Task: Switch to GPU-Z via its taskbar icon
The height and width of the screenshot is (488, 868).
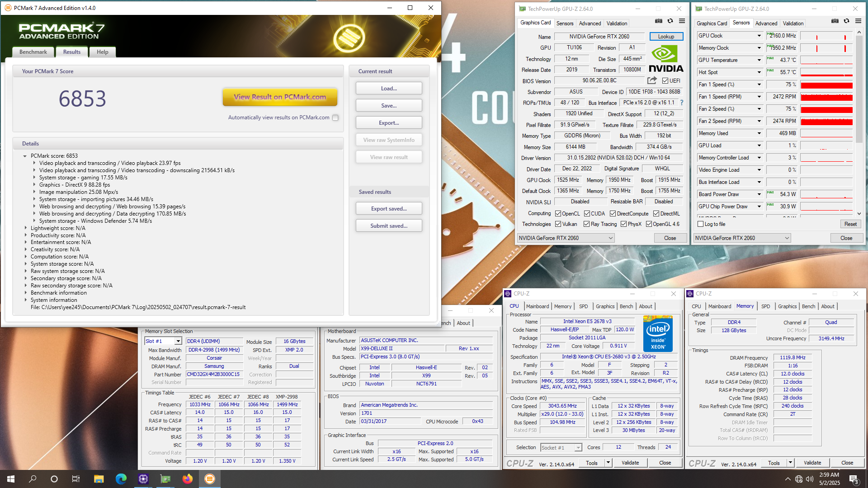Action: coord(165,479)
